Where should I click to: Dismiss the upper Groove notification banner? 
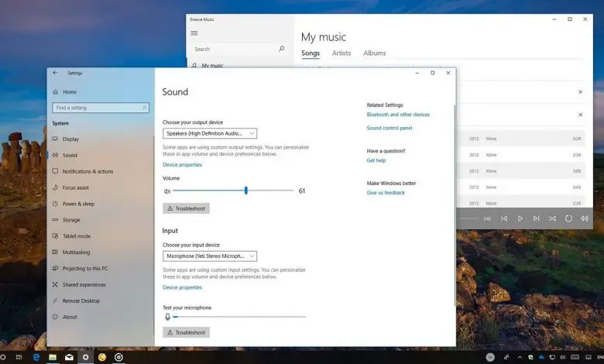[x=580, y=92]
